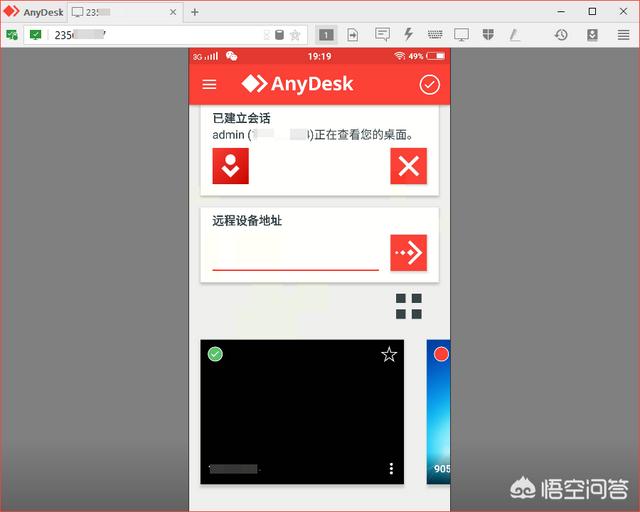Activate the whiteboard pen icon
This screenshot has width=640, height=512.
515,35
